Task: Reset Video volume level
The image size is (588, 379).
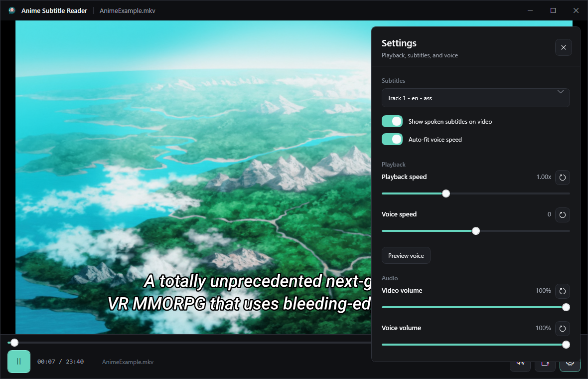Action: point(562,291)
